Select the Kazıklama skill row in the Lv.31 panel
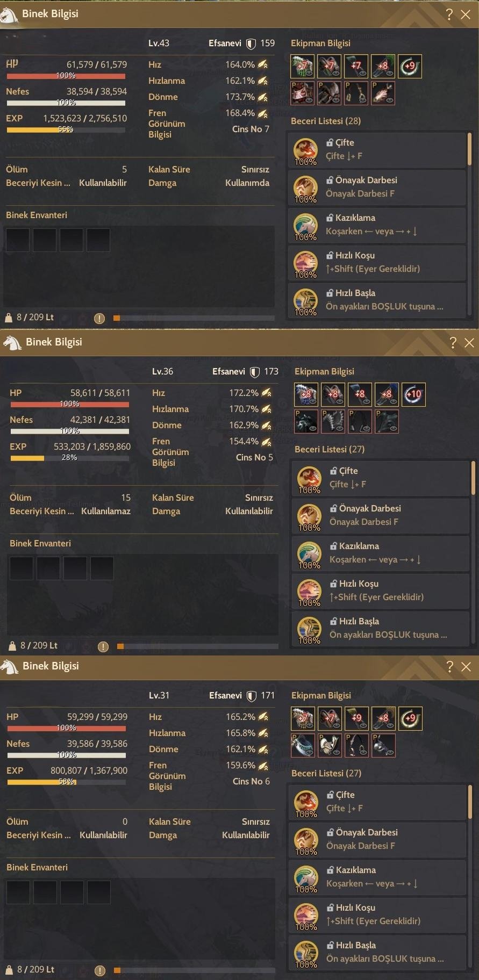The width and height of the screenshot is (479, 980). (x=377, y=877)
